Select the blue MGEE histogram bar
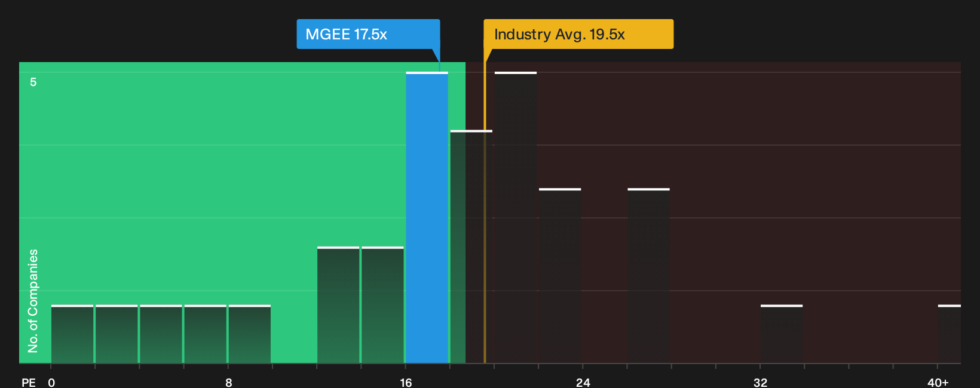980x388 pixels. pos(427,217)
